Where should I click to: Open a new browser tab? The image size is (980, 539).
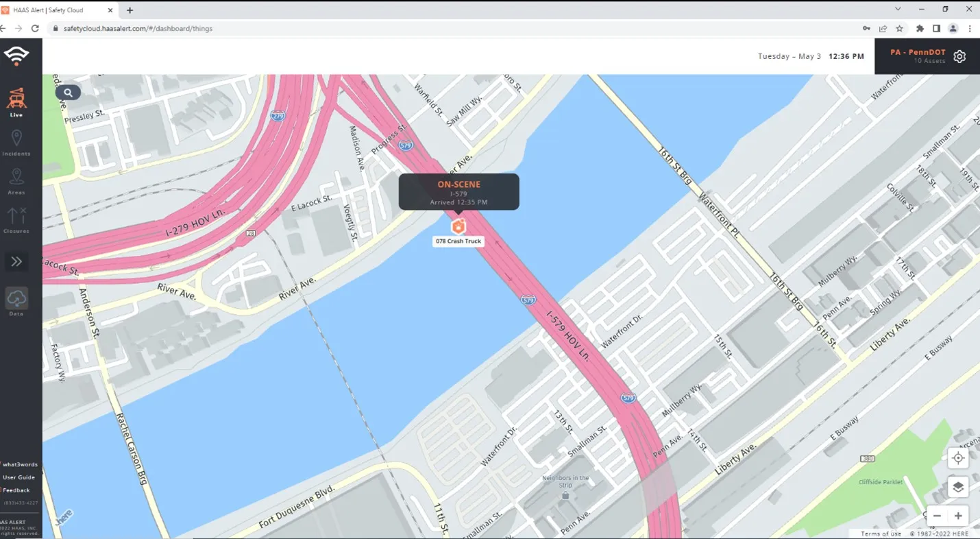click(x=130, y=10)
